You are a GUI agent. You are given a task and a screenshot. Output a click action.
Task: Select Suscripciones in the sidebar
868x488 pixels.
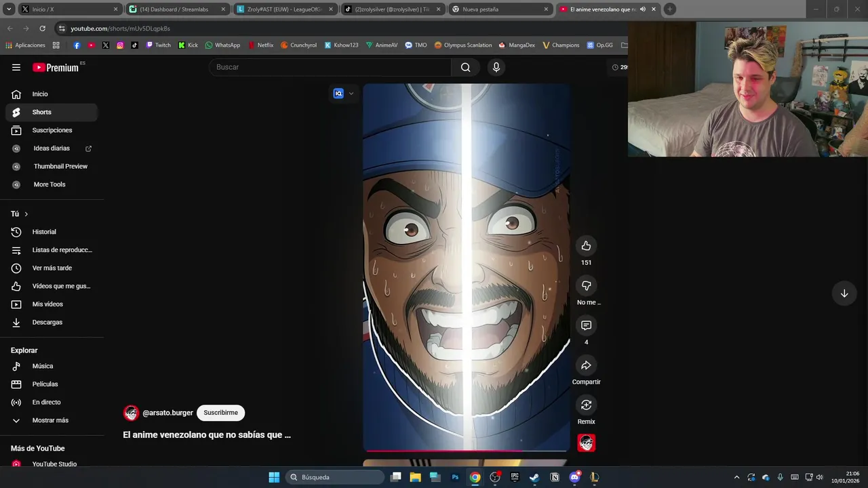[x=52, y=130]
